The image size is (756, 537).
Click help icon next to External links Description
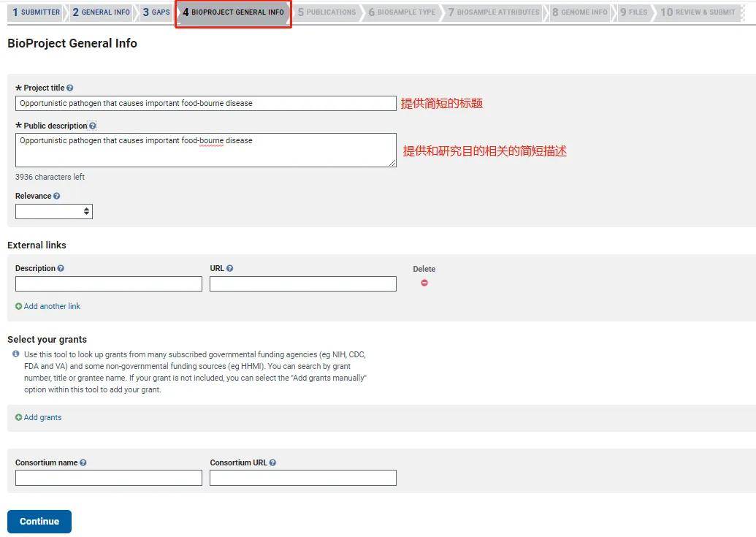click(x=61, y=269)
